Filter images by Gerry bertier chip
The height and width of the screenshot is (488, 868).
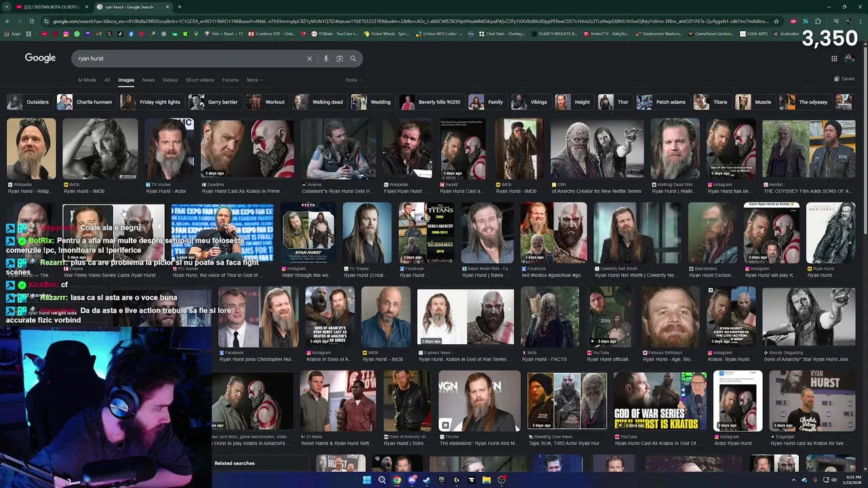(214, 102)
